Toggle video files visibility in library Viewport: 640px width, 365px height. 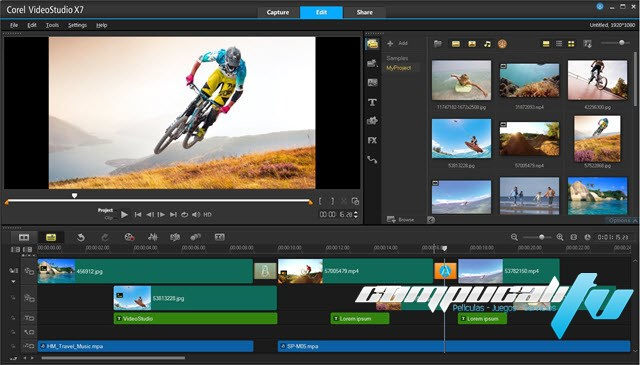[456, 44]
